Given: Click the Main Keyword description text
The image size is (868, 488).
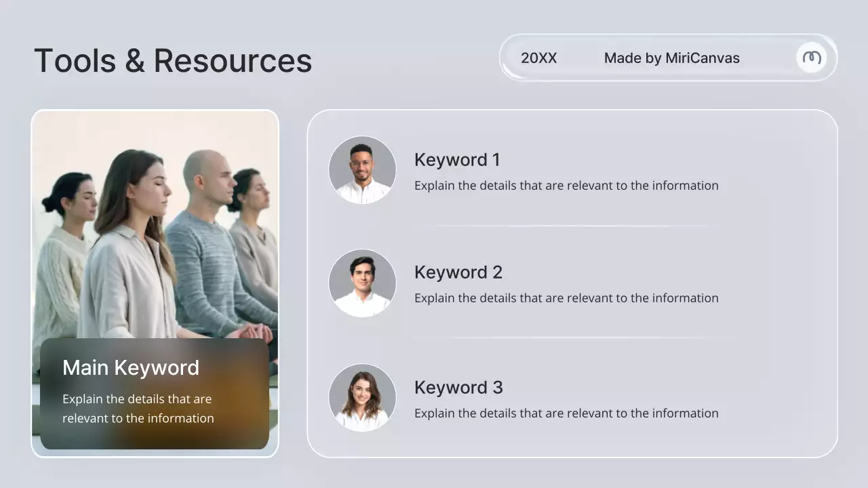Looking at the screenshot, I should pyautogui.click(x=138, y=408).
